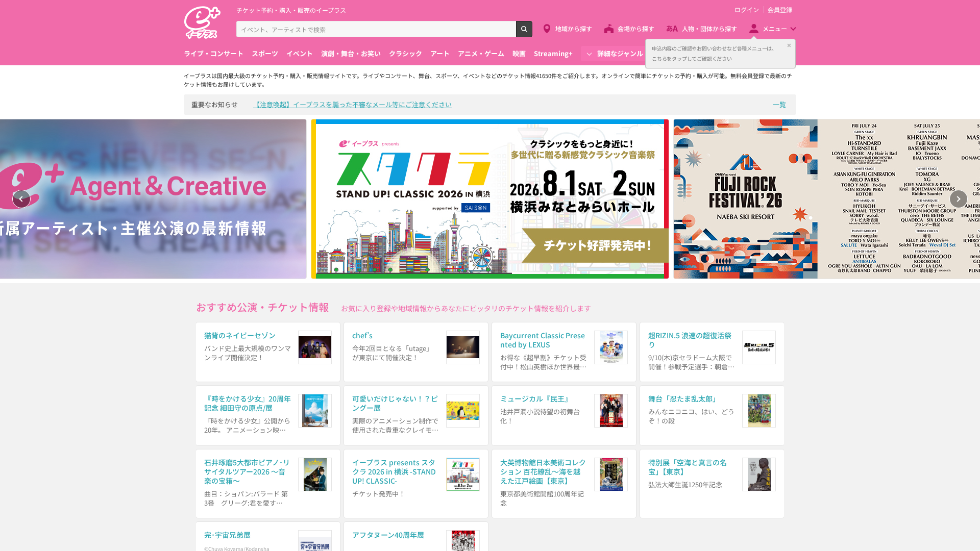
Task: Open the 一覧 notices list link
Action: click(x=779, y=105)
